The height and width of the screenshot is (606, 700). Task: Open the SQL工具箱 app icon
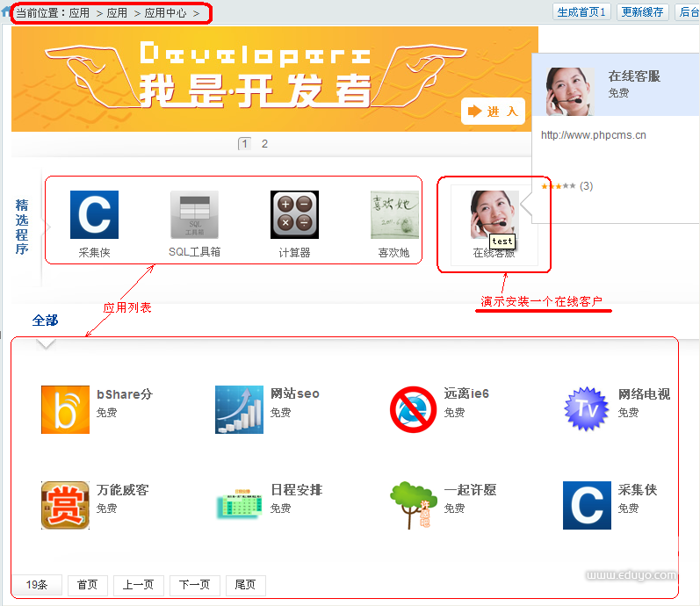tap(194, 215)
